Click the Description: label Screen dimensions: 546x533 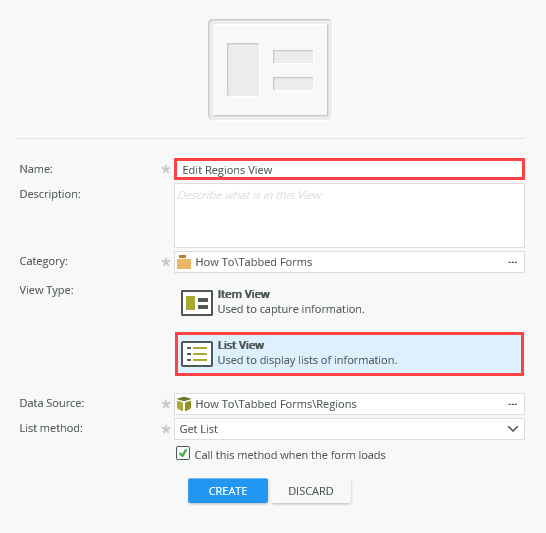(x=50, y=194)
